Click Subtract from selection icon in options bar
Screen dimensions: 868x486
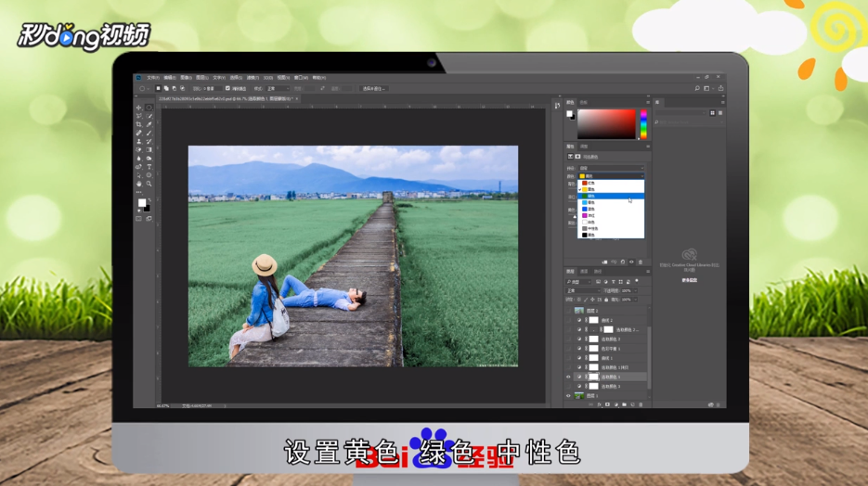(175, 88)
